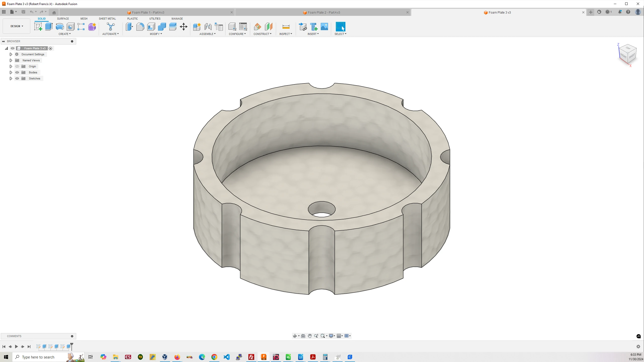The width and height of the screenshot is (644, 362).
Task: Select the Insert Derive tool
Action: 303,27
